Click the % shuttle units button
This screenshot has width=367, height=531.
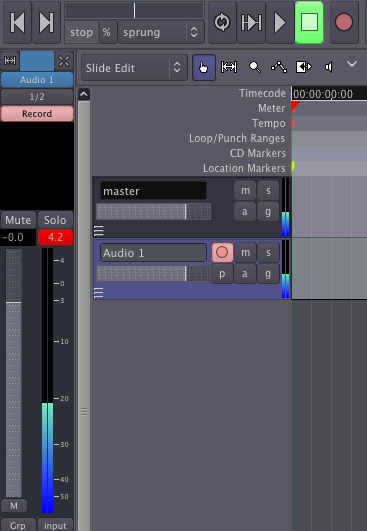[x=107, y=32]
